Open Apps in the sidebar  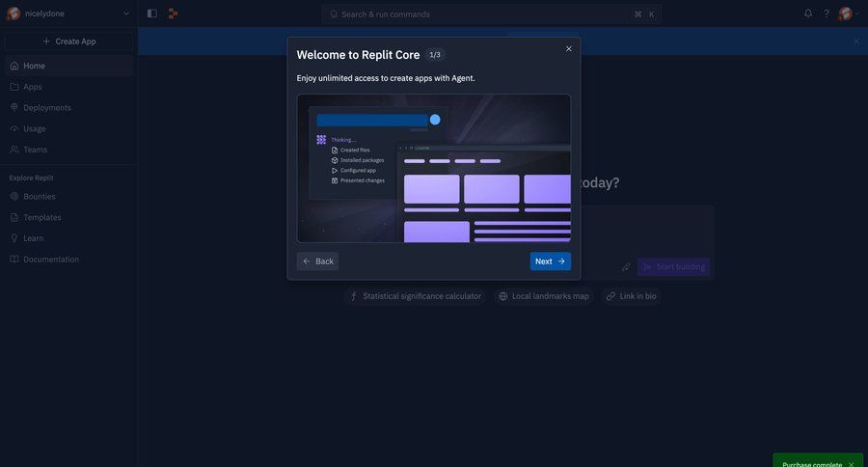coord(69,87)
